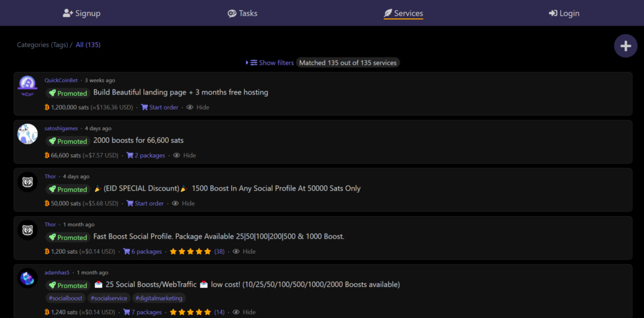Click Thor avatar on Fast Boost listing
This screenshot has width=644, height=318.
pos(28,230)
